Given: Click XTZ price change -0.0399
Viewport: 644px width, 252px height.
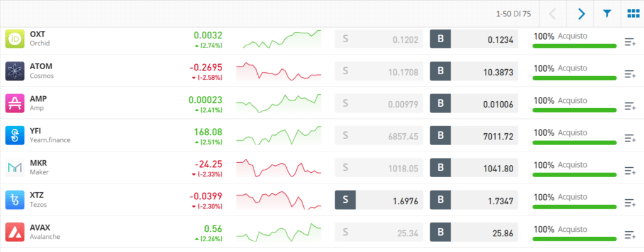Looking at the screenshot, I should [206, 196].
